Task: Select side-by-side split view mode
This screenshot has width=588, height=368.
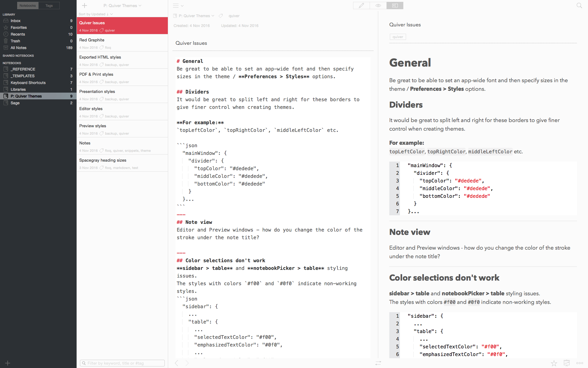Action: (395, 6)
